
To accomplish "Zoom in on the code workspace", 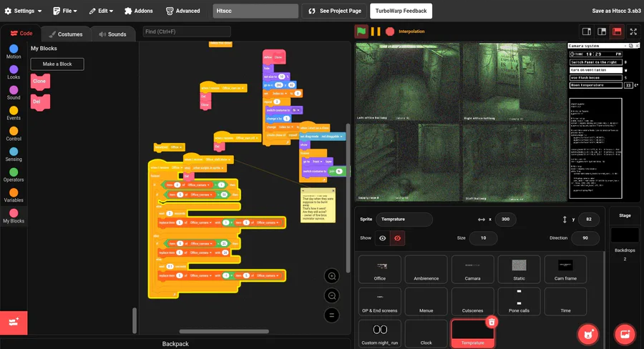I will (332, 276).
